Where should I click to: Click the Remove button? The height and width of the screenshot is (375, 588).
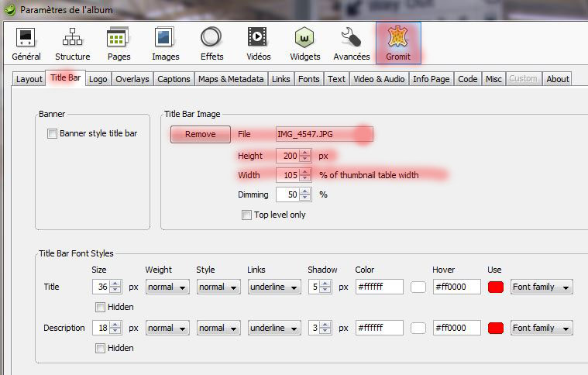click(x=200, y=134)
